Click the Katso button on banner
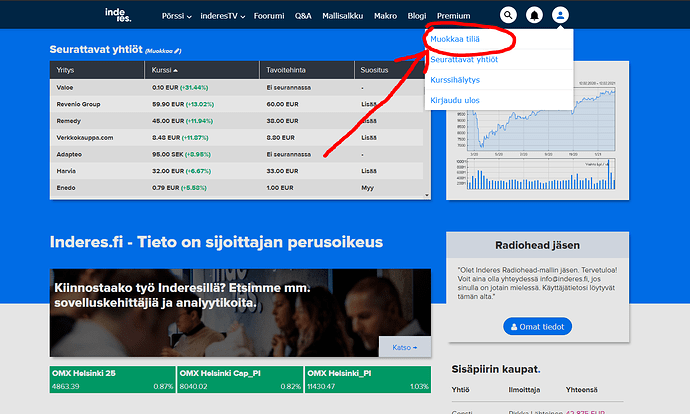690x414 pixels. (x=404, y=346)
